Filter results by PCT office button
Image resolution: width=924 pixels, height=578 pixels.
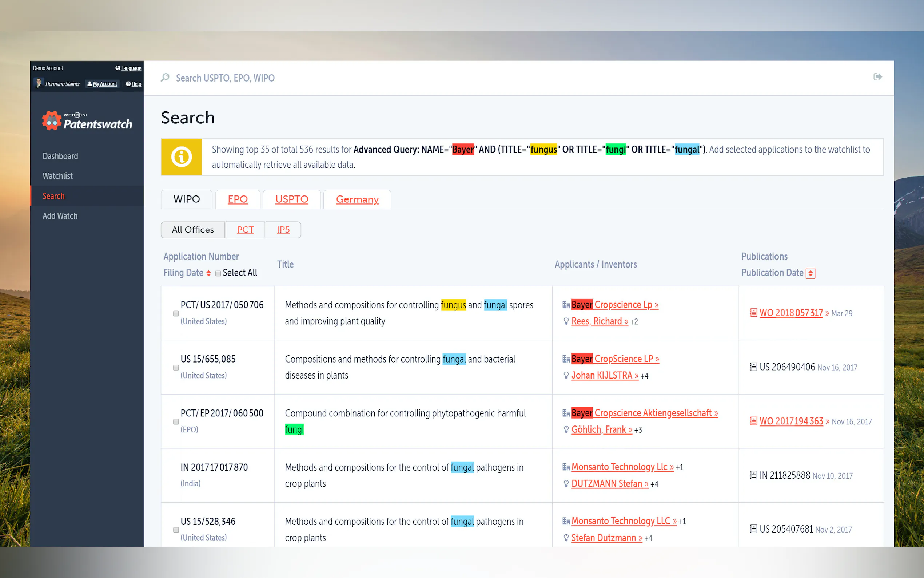(x=245, y=230)
